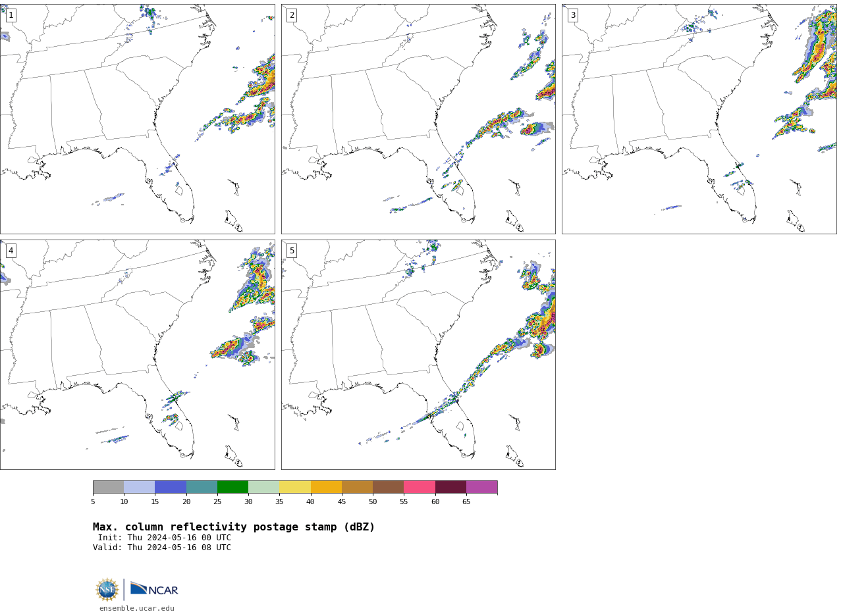Click the colorbar tick label 50
The height and width of the screenshot is (616, 843).
pos(373,502)
